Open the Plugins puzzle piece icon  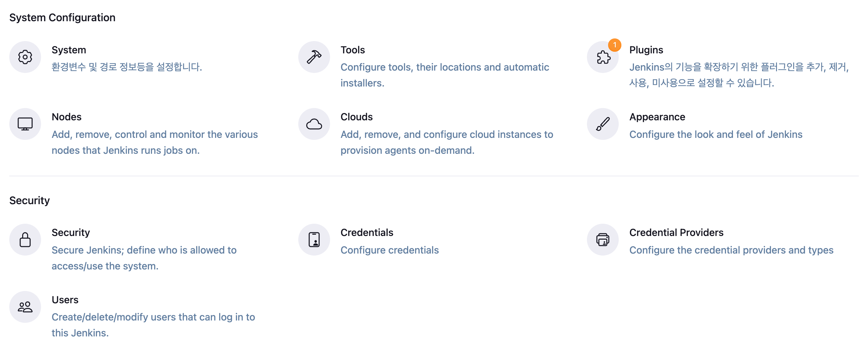(603, 57)
